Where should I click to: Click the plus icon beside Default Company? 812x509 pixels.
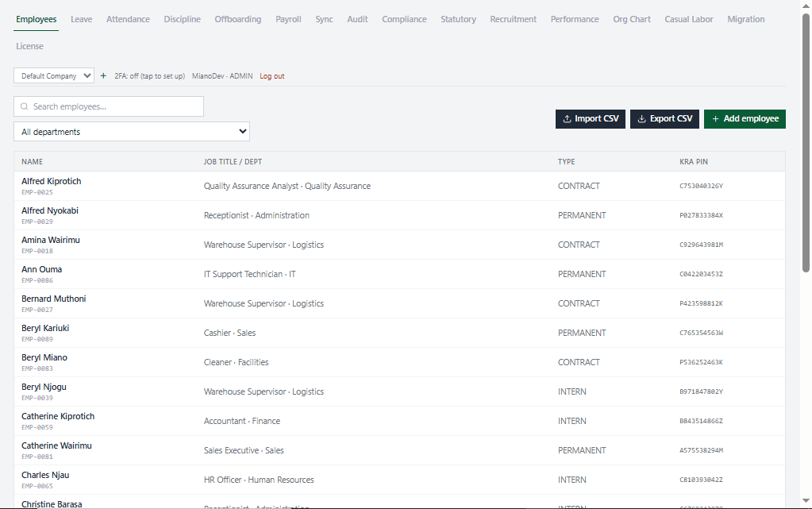103,75
